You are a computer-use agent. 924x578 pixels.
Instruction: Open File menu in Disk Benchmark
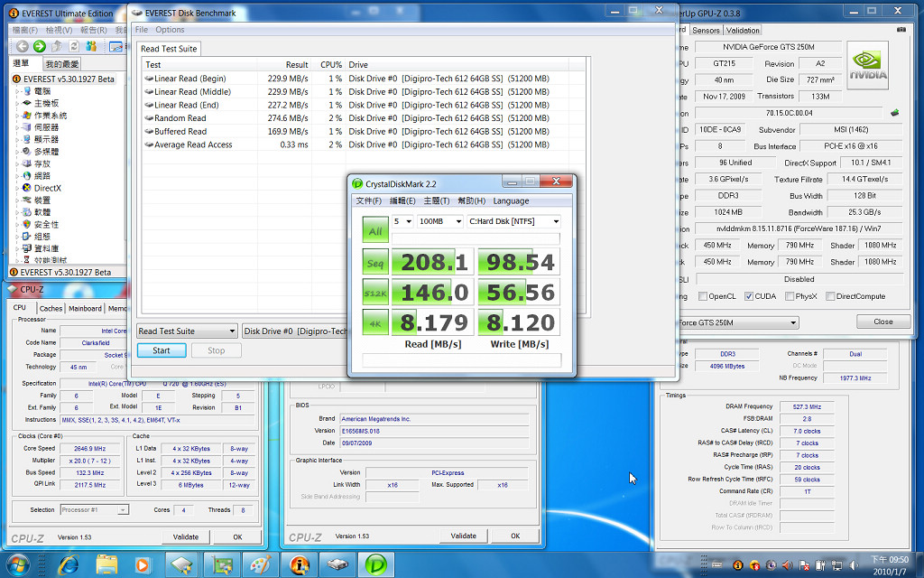click(142, 30)
